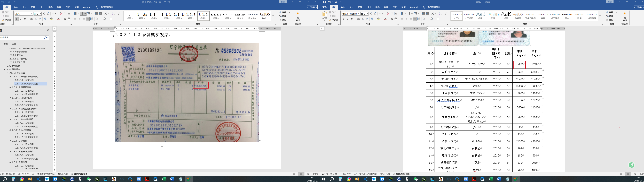Click shading paint bucket in 凯丰-响应文件 window
The width and height of the screenshot is (644, 182).
105,19
